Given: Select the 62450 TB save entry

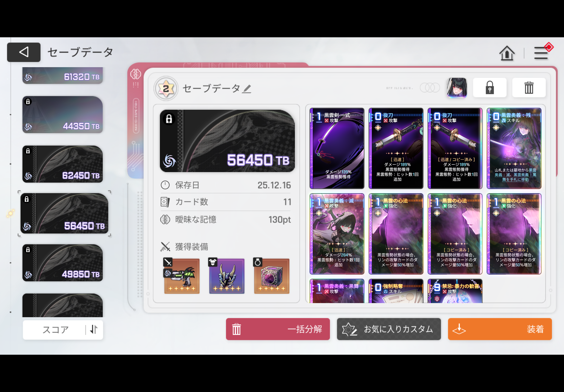Looking at the screenshot, I should click(x=63, y=164).
